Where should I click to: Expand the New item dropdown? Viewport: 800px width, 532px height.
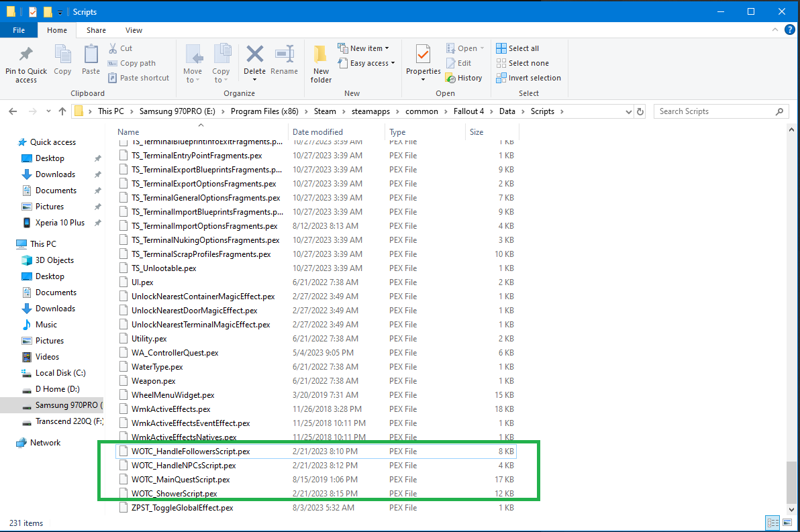[364, 48]
